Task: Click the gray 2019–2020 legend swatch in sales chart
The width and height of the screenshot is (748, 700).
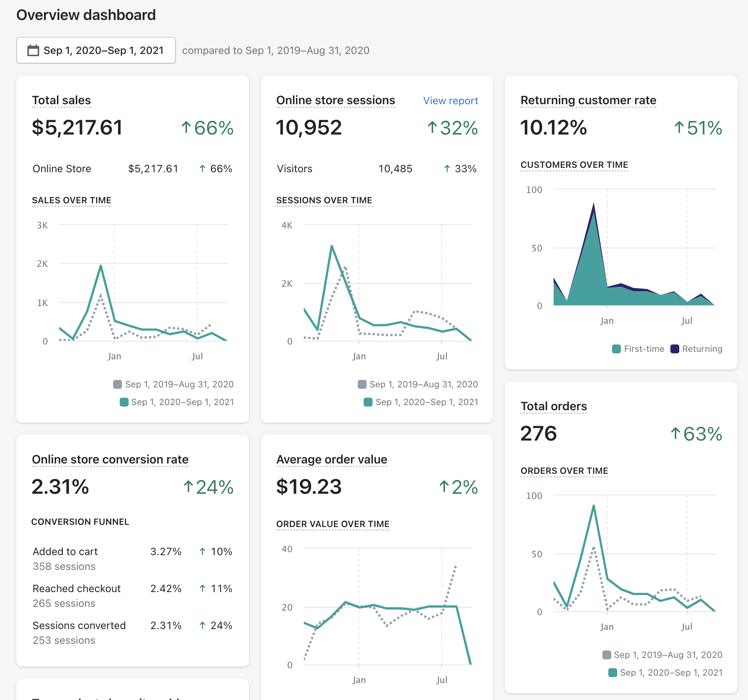Action: (118, 384)
